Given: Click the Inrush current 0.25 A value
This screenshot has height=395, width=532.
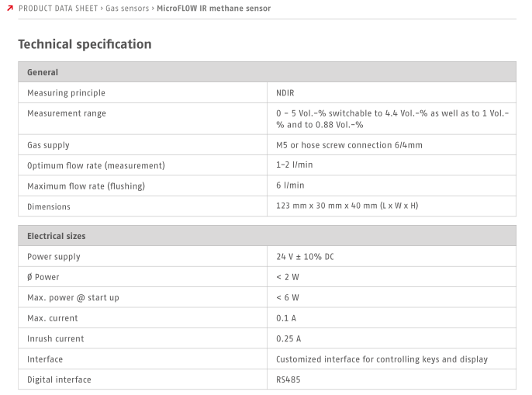Looking at the screenshot, I should tap(288, 338).
